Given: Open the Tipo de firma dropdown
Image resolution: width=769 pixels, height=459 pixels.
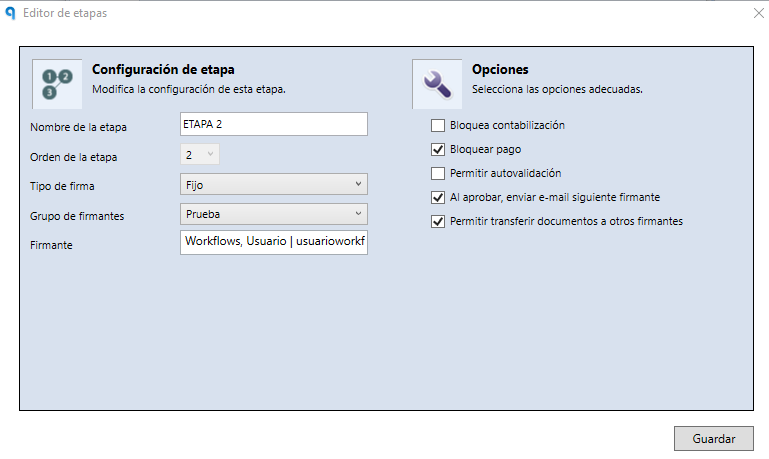Looking at the screenshot, I should tap(274, 184).
